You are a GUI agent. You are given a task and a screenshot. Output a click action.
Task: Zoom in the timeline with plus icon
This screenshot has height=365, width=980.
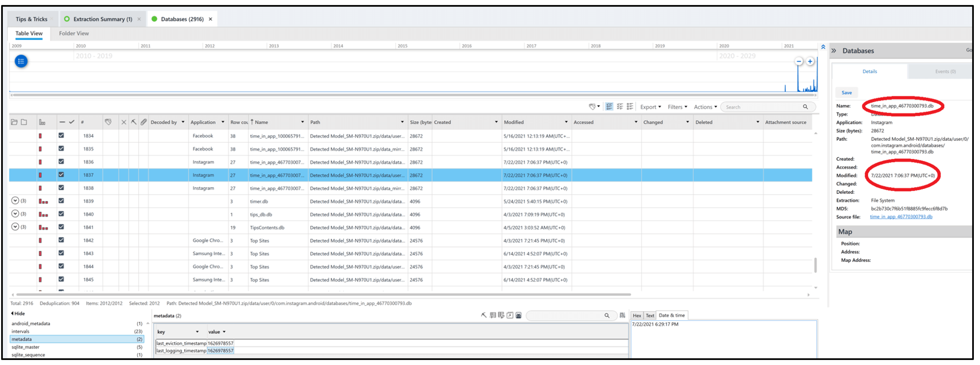pyautogui.click(x=810, y=61)
